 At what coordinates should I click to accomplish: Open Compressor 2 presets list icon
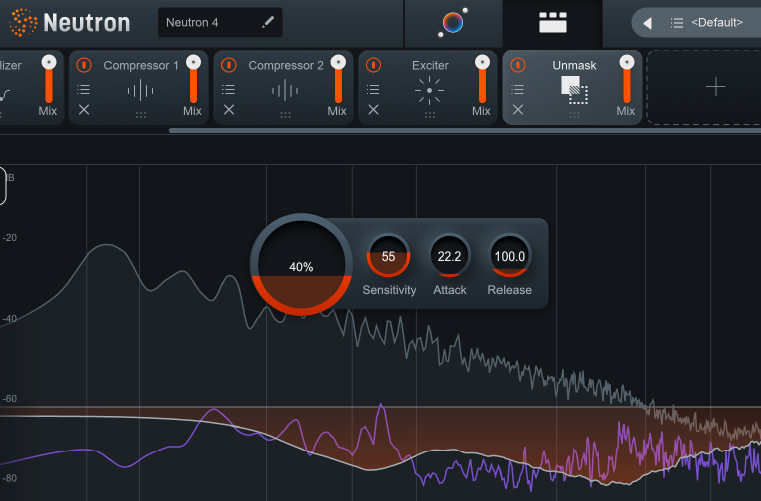228,89
